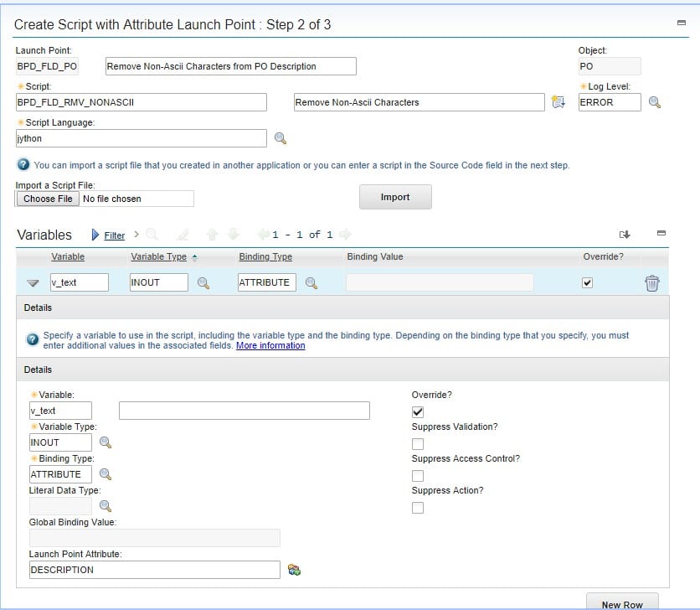Image resolution: width=700 pixels, height=610 pixels.
Task: Click the folder icon beside script description
Action: pos(558,101)
